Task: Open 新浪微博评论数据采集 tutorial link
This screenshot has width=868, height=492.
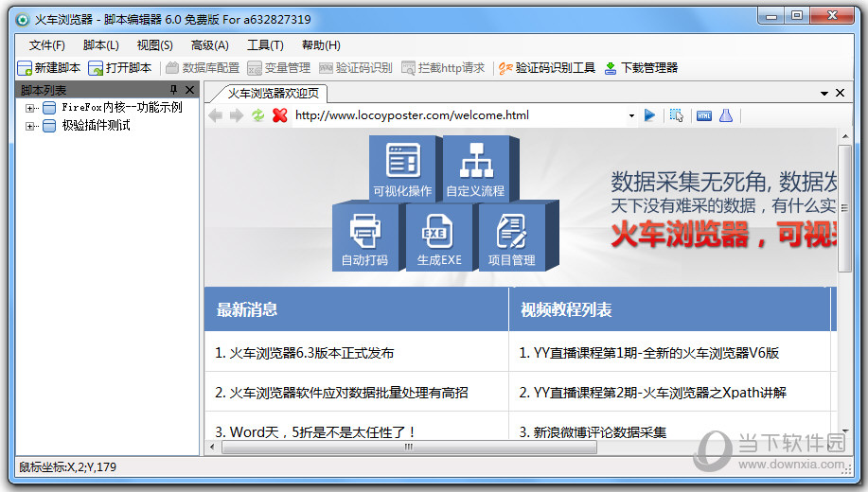Action: [599, 432]
